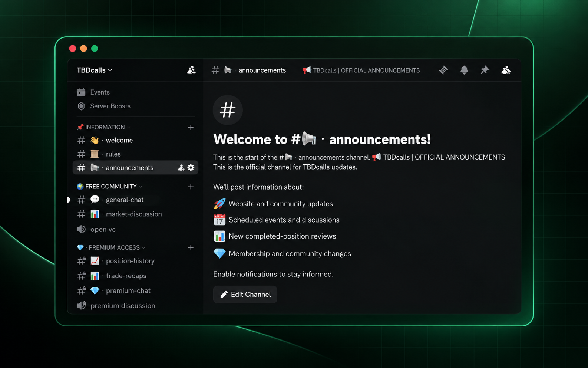
Task: Select the general-chat channel
Action: (x=136, y=200)
